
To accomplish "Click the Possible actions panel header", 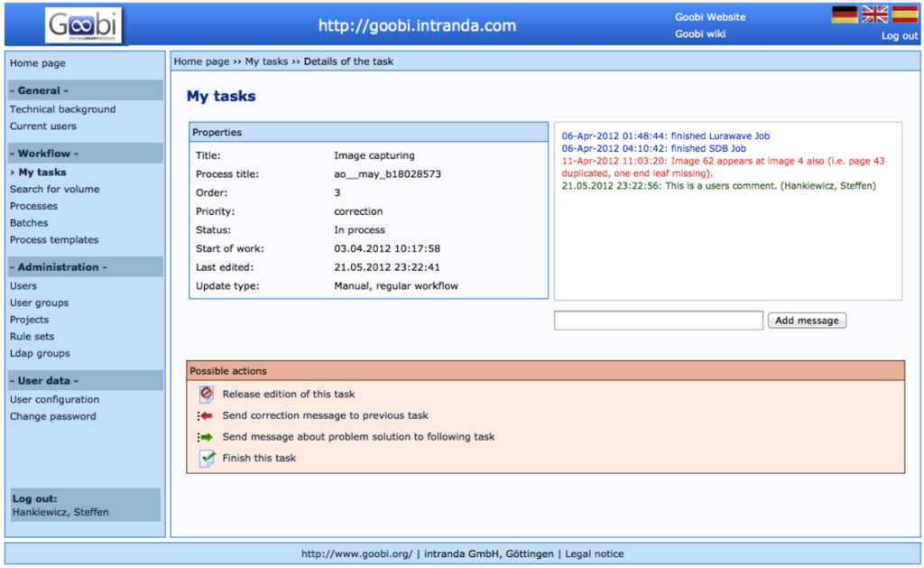I will [x=546, y=370].
